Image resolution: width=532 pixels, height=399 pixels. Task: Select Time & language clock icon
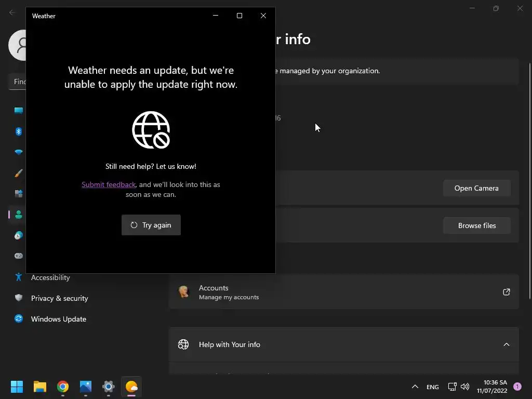(19, 235)
